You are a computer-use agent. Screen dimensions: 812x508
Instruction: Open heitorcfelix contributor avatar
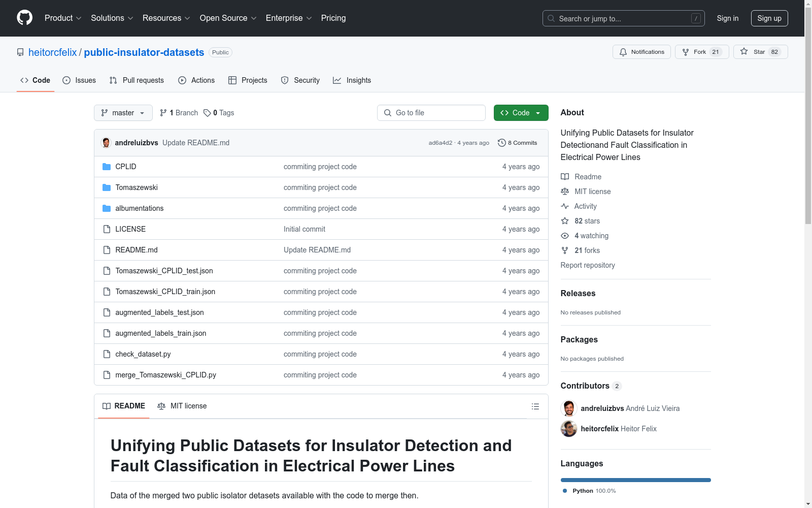569,429
